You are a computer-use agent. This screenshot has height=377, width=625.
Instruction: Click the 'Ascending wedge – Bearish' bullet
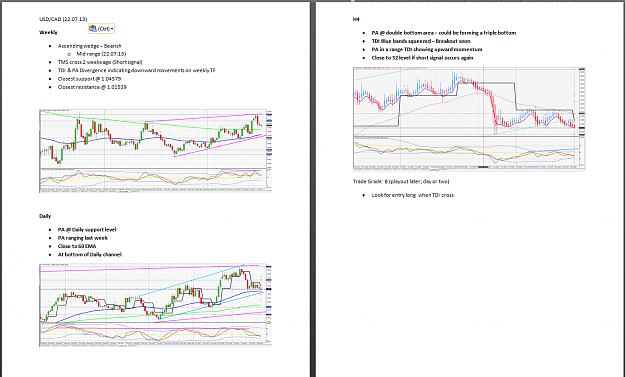(x=89, y=46)
